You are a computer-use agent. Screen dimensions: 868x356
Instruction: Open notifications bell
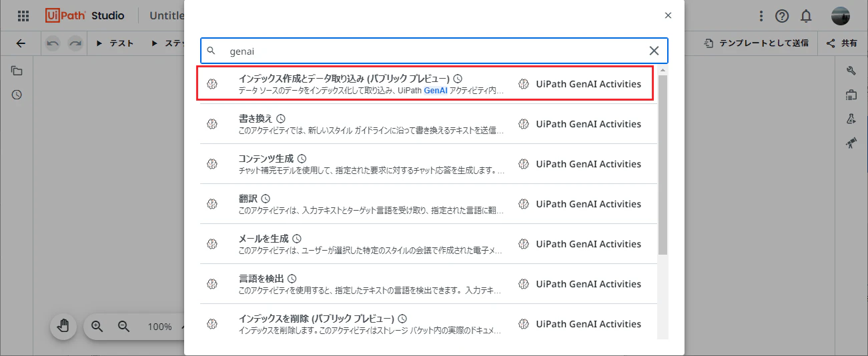(807, 16)
